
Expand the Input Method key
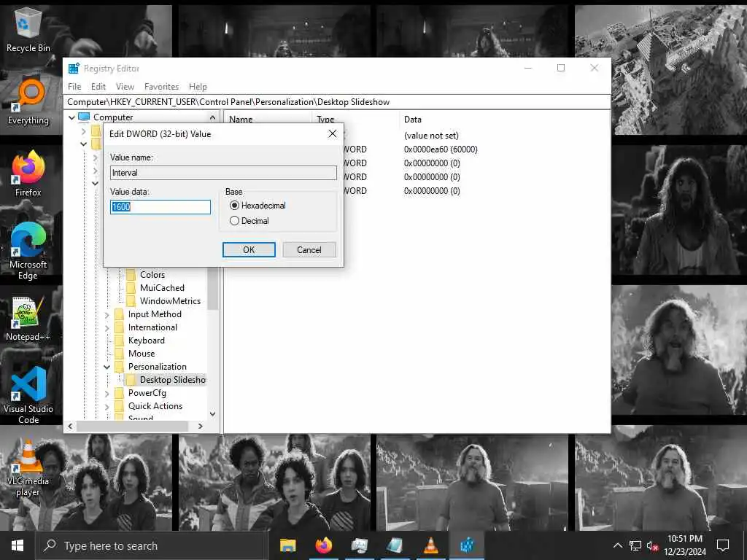(107, 314)
